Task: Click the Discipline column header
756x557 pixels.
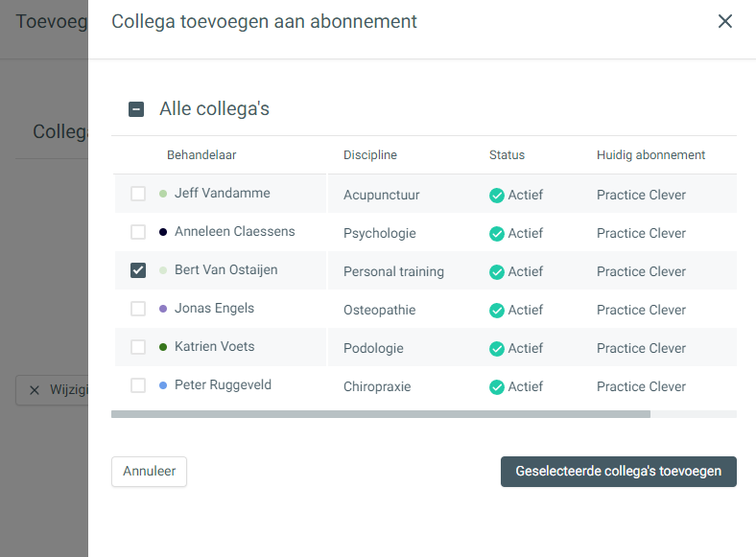Action: pos(370,155)
